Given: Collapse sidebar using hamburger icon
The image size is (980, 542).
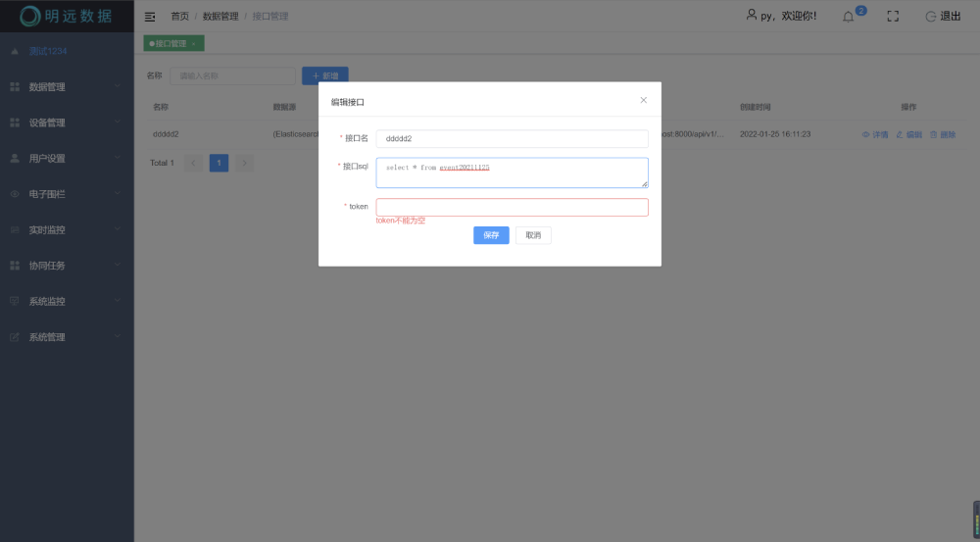Looking at the screenshot, I should [x=150, y=17].
